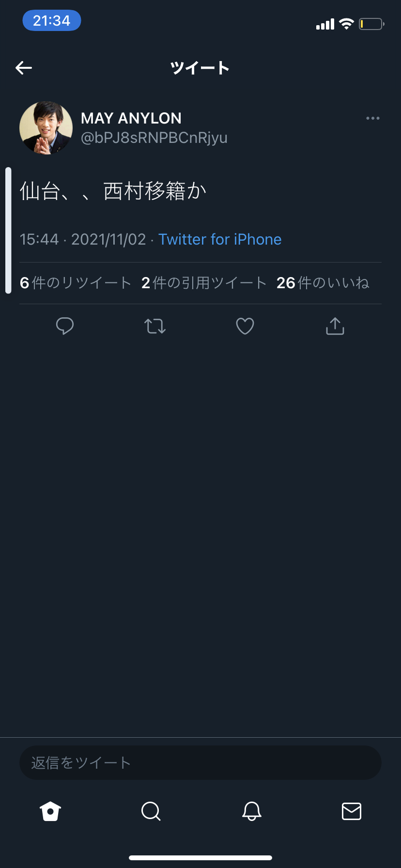Tap the retweet arrows icon
The image size is (401, 868).
click(x=155, y=326)
